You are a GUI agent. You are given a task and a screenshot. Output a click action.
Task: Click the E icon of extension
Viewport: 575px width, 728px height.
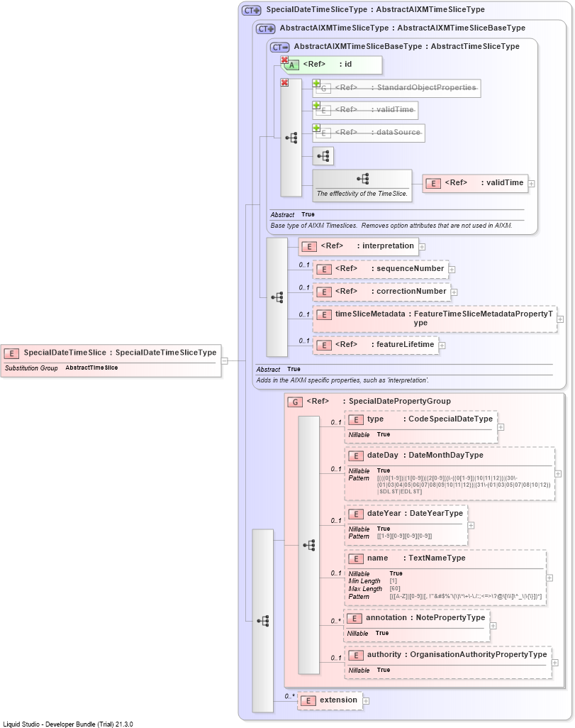[x=308, y=700]
